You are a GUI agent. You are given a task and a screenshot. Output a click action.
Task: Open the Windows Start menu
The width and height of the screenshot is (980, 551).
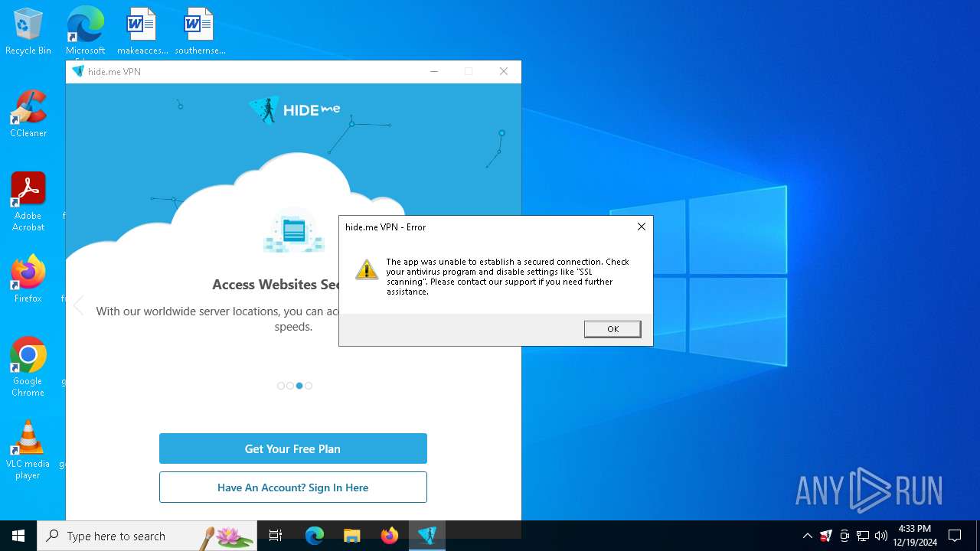point(18,536)
